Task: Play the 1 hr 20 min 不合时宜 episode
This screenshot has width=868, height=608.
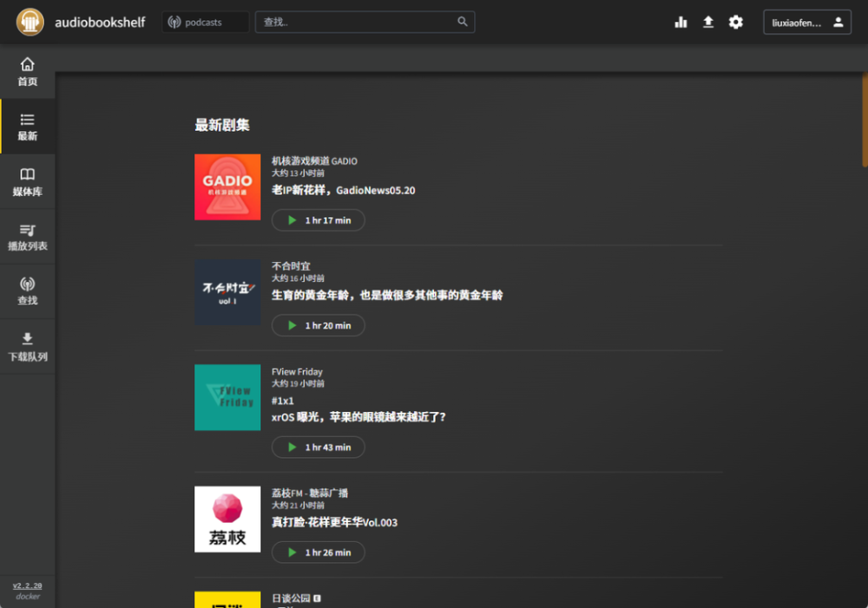Action: (x=319, y=325)
